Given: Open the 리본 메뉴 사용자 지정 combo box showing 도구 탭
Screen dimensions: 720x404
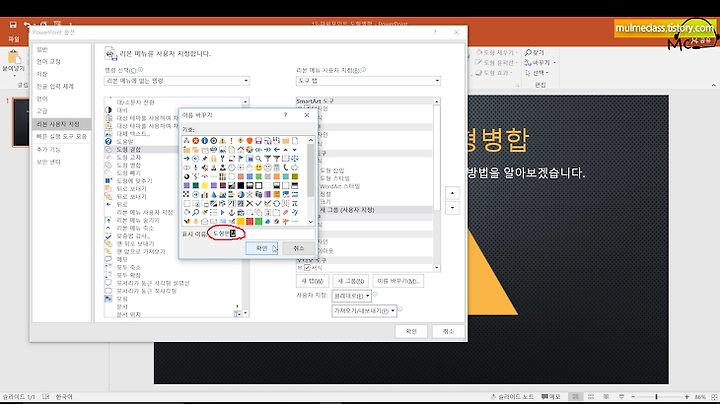Looking at the screenshot, I should click(x=368, y=81).
